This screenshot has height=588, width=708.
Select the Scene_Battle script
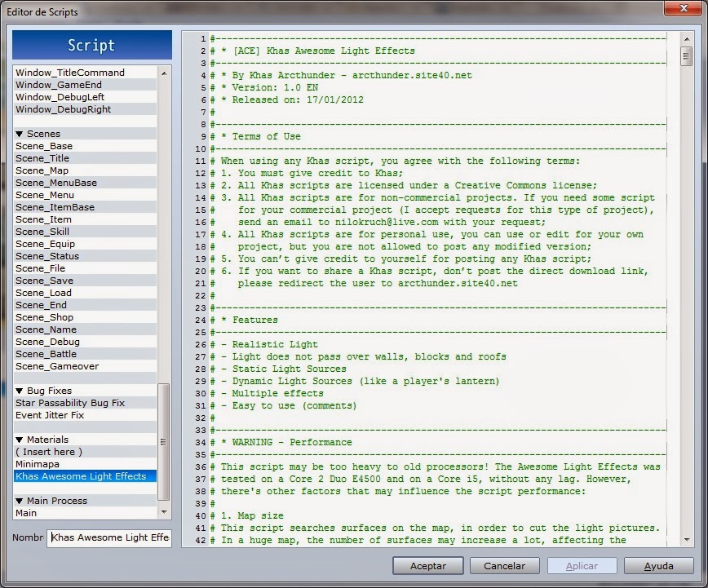tap(52, 354)
